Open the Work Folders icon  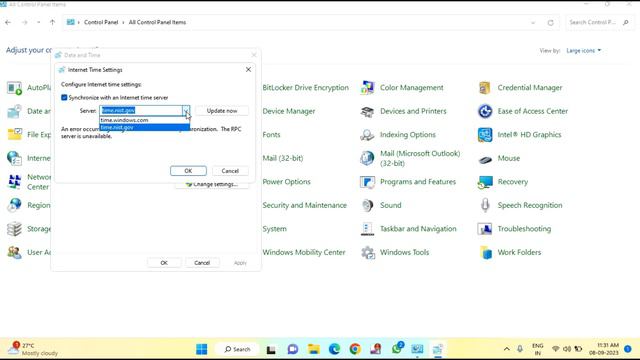coord(485,253)
